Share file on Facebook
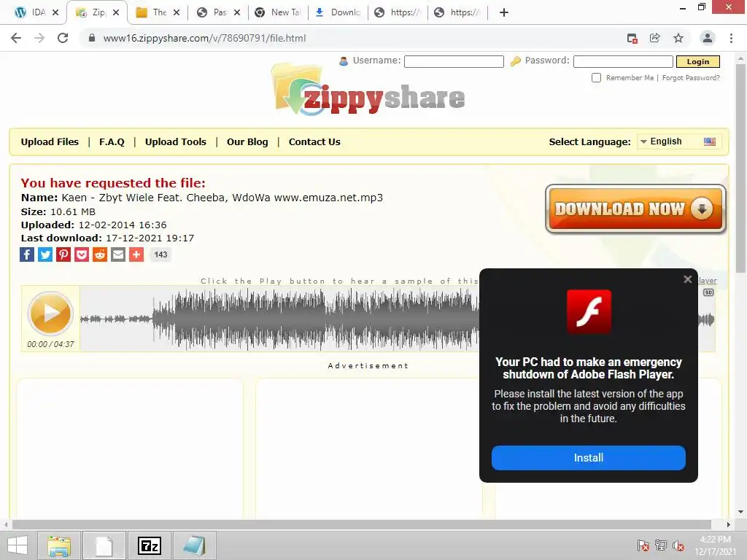Viewport: 747px width, 560px height. point(27,254)
